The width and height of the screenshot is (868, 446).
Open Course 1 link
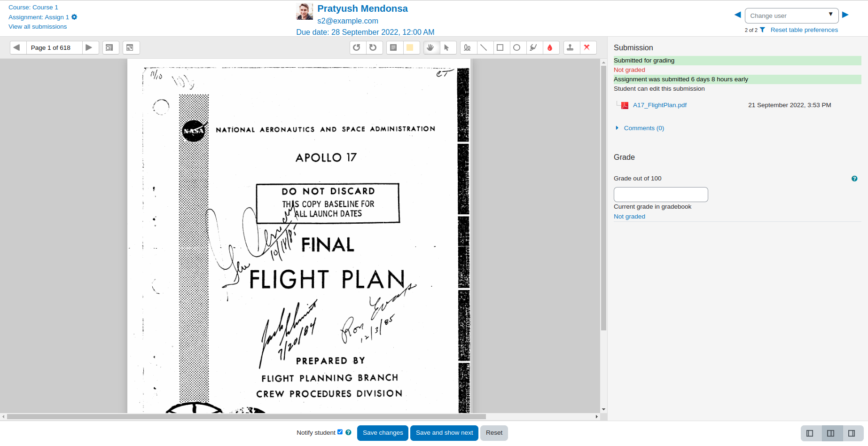33,8
